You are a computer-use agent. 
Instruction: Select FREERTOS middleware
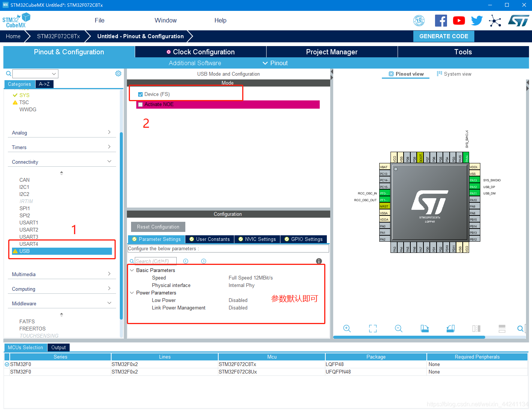pos(33,329)
